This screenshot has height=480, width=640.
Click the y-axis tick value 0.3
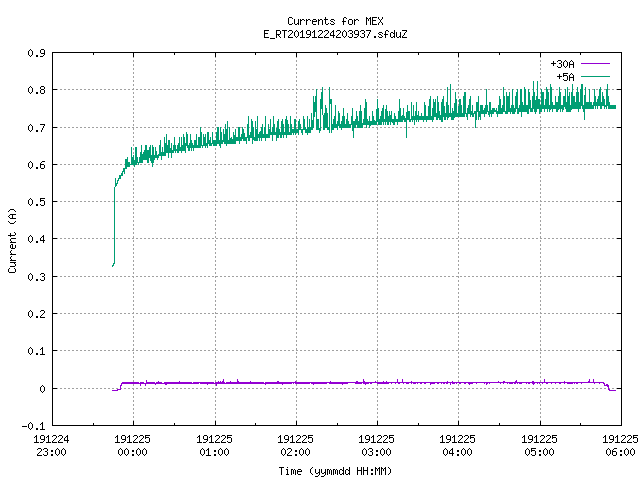point(36,277)
